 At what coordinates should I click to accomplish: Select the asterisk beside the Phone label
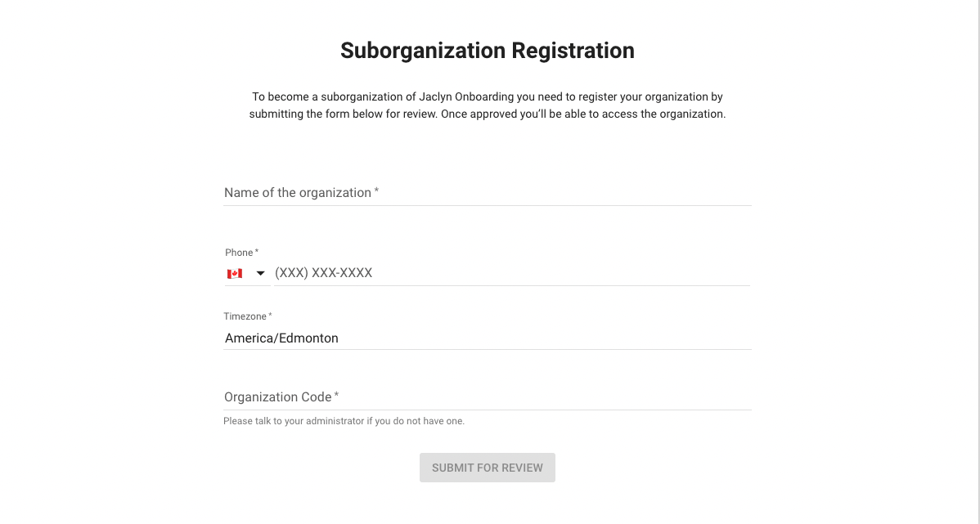(x=256, y=252)
